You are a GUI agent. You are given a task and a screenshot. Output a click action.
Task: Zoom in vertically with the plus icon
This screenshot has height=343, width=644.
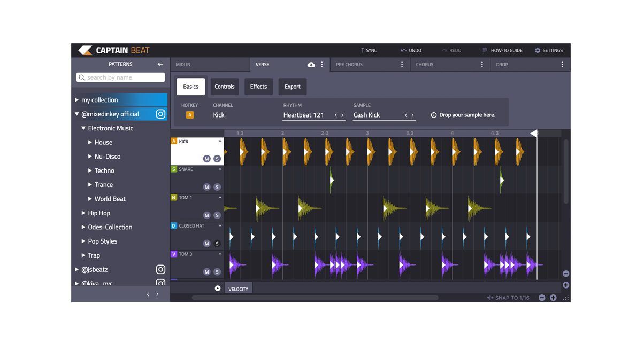click(566, 285)
